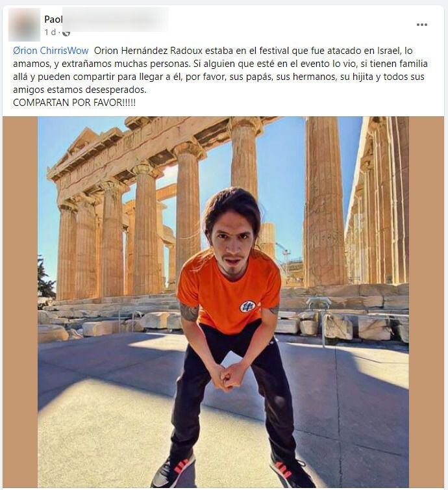Click the dark tree beside the temple
Viewport: 448px width, 490px height.
[x=46, y=277]
